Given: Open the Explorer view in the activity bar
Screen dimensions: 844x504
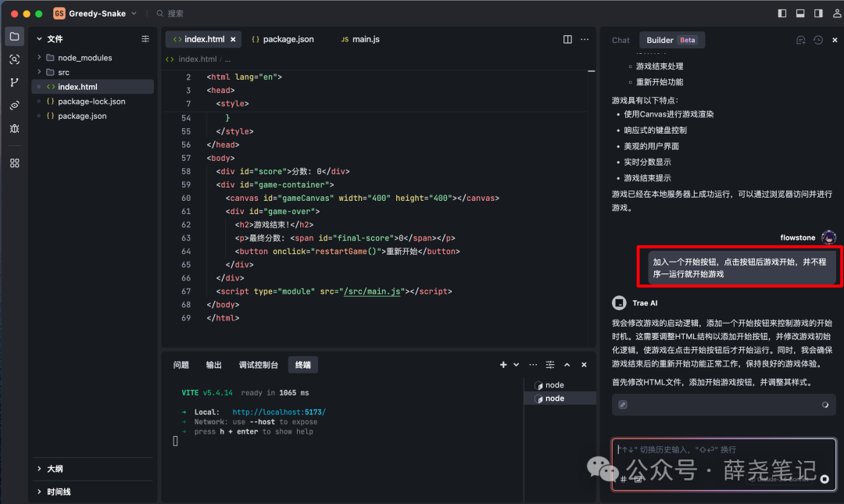Looking at the screenshot, I should (x=15, y=37).
